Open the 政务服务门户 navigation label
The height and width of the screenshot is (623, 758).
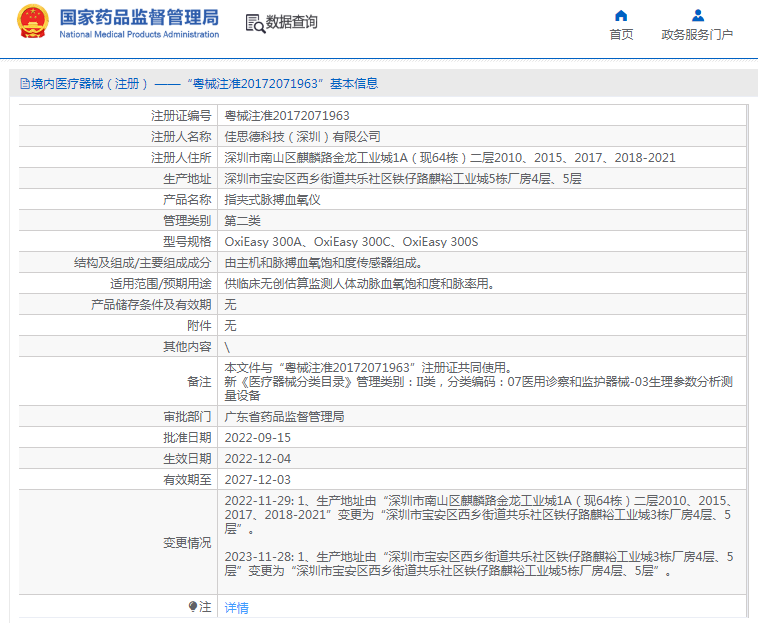697,35
